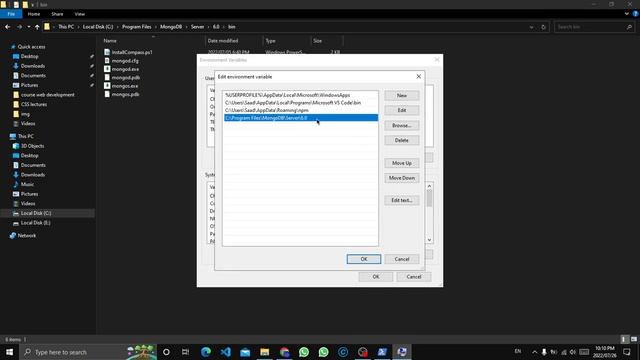
Task: Select the AppData Roaming npm path entry
Action: pos(301,110)
